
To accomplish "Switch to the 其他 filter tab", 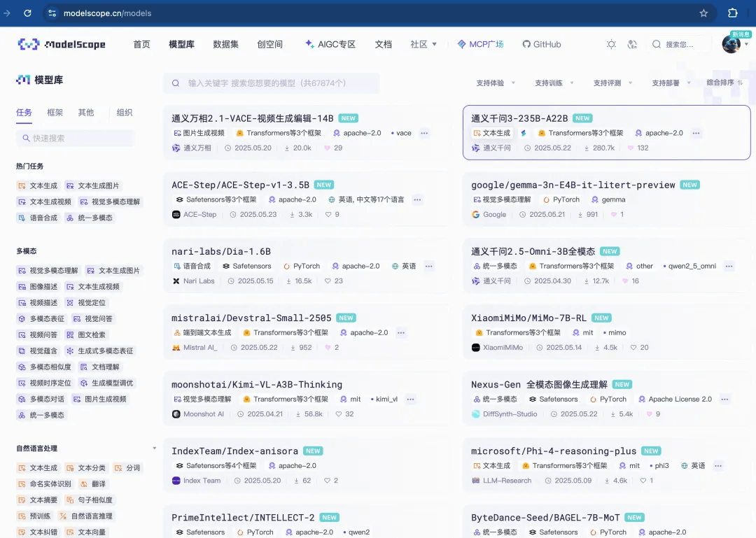I will pyautogui.click(x=86, y=113).
